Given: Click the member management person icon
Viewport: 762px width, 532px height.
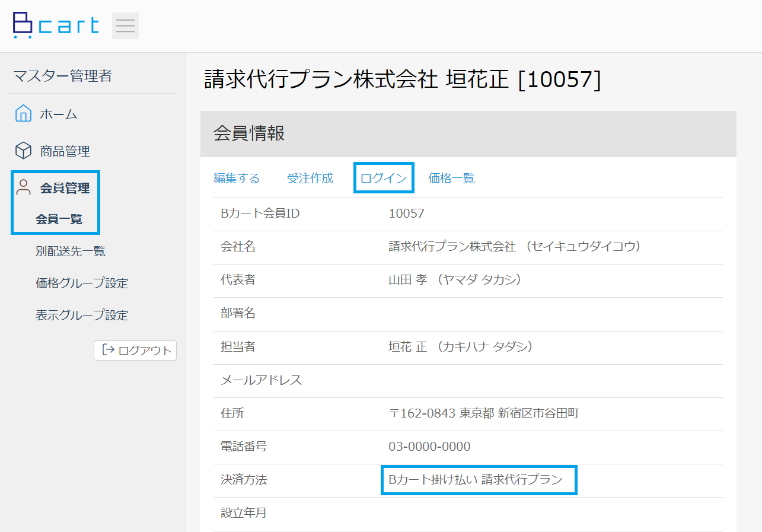Looking at the screenshot, I should coord(23,188).
